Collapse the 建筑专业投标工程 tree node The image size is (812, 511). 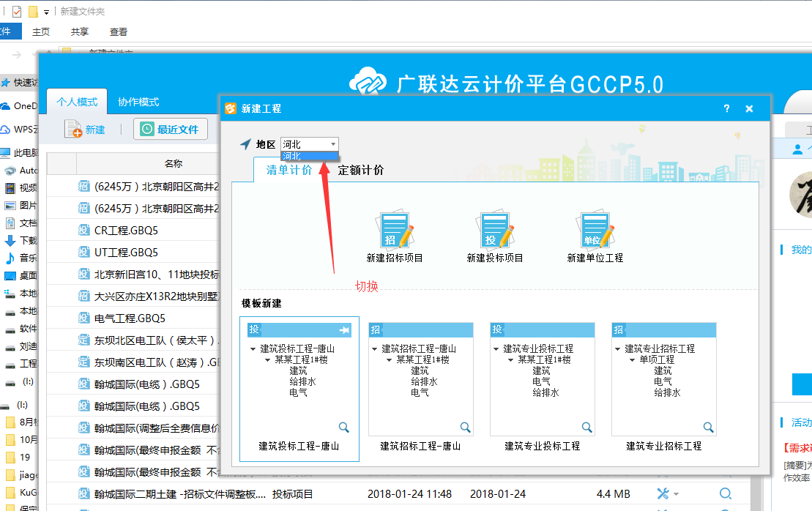(x=496, y=349)
